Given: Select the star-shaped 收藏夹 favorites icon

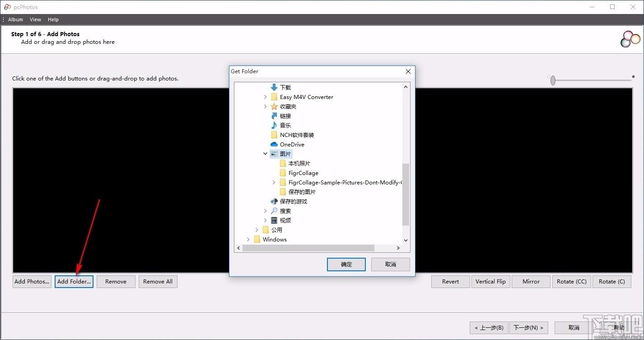Looking at the screenshot, I should pyautogui.click(x=274, y=106).
